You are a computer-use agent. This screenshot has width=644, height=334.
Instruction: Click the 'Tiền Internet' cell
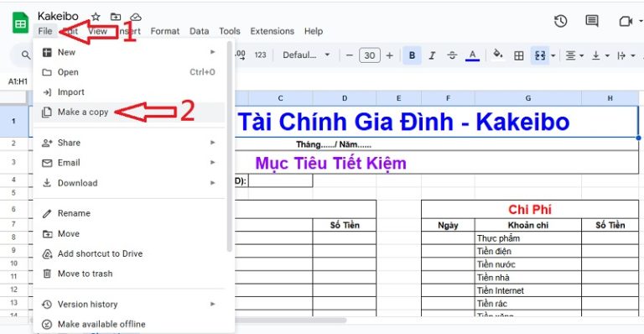point(527,290)
